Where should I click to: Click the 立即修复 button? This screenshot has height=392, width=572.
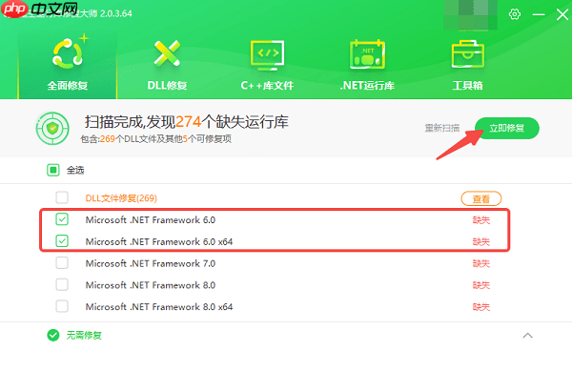[x=507, y=128]
